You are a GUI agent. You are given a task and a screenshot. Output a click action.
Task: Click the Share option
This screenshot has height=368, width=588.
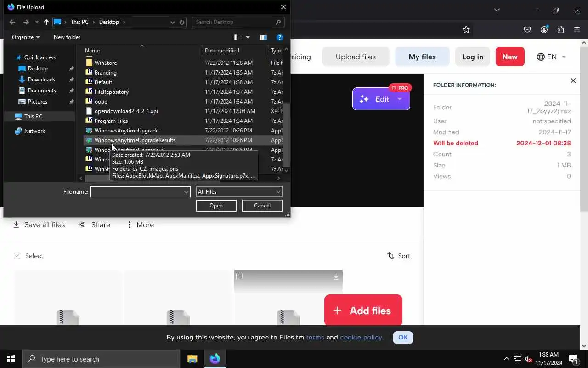[x=94, y=225]
